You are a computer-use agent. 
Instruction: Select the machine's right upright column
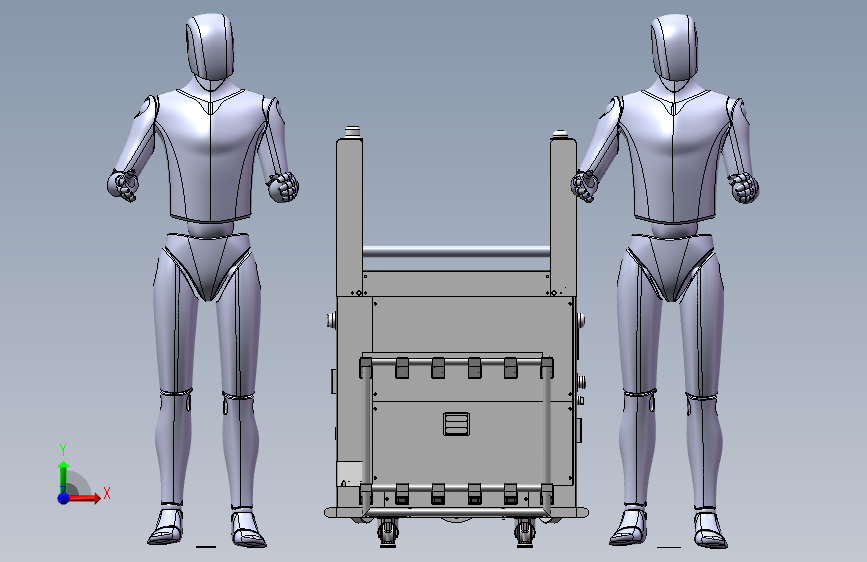[563, 217]
